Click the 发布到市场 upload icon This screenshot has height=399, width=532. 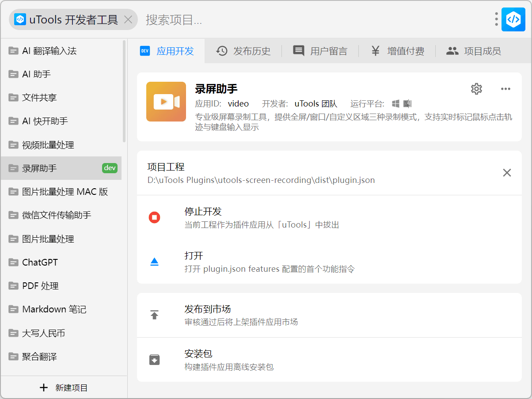click(x=154, y=315)
